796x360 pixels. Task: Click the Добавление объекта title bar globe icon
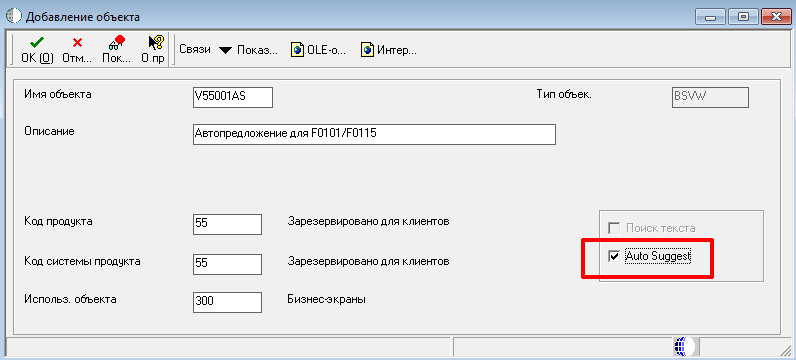[14, 16]
